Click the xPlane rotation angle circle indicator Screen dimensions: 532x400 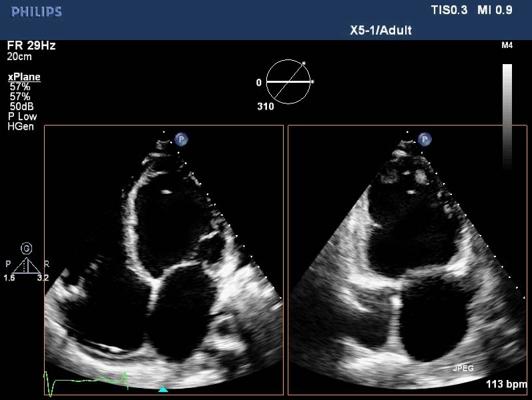[288, 82]
